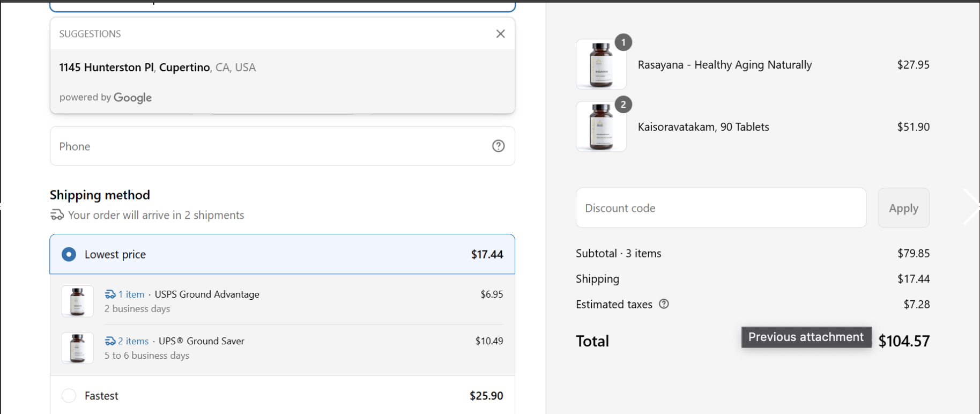Click the Kaisoravatakam product thumbnail
Viewport: 980px width, 414px height.
(600, 126)
